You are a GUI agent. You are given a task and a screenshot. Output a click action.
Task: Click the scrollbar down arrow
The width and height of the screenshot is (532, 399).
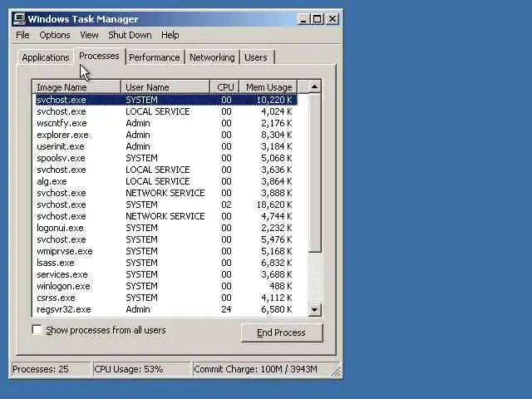tap(314, 309)
